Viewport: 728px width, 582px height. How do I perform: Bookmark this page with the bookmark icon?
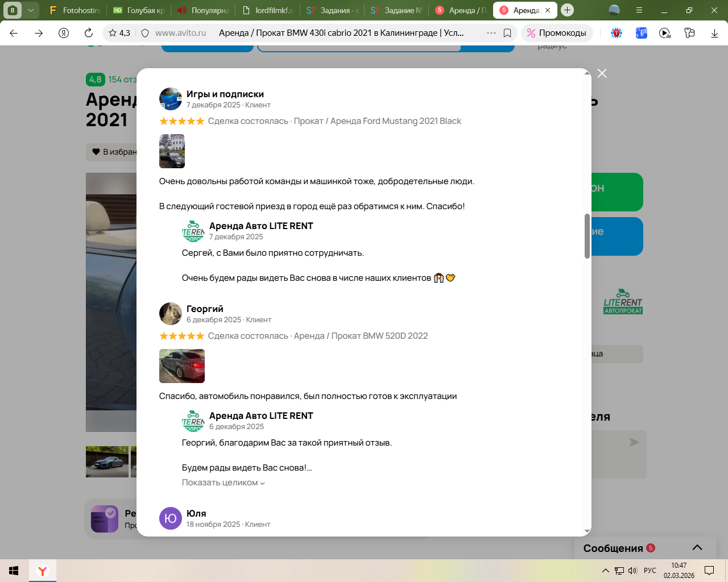[x=507, y=33]
